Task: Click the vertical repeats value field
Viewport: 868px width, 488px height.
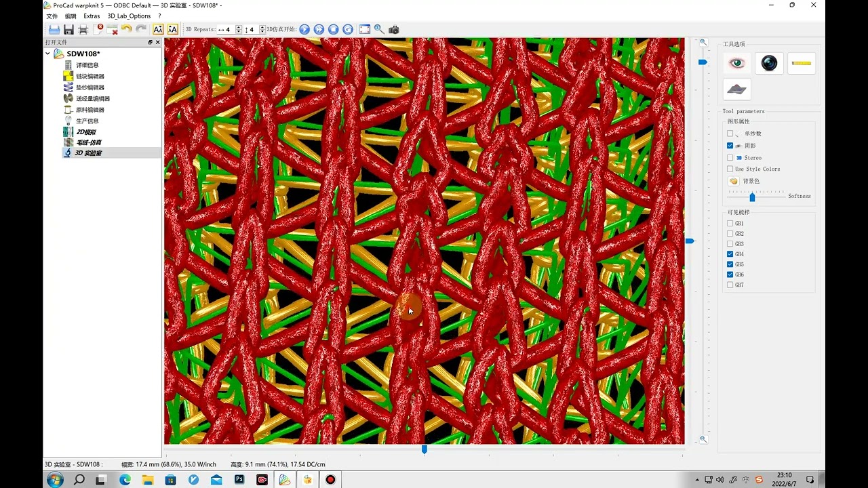Action: 252,30
